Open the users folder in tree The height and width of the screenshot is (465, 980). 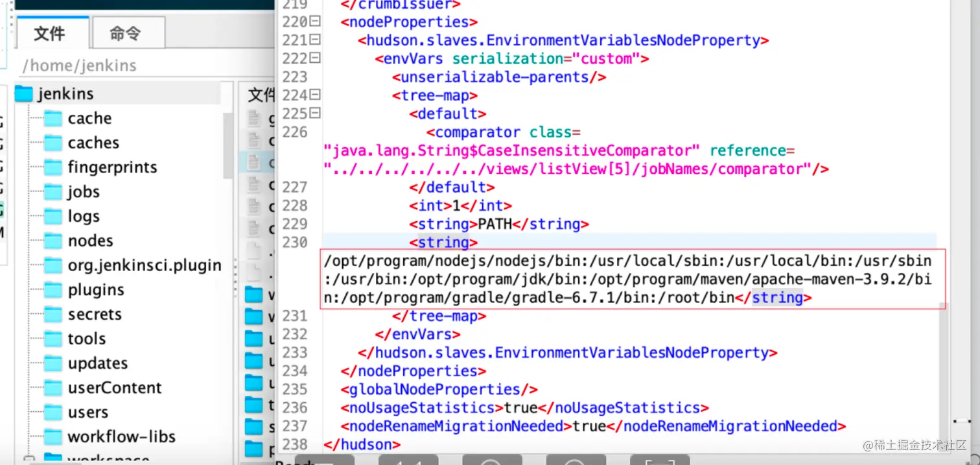click(x=88, y=412)
